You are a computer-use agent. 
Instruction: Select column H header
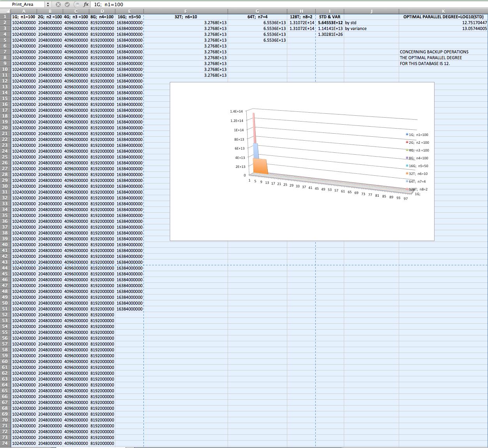tap(301, 11)
